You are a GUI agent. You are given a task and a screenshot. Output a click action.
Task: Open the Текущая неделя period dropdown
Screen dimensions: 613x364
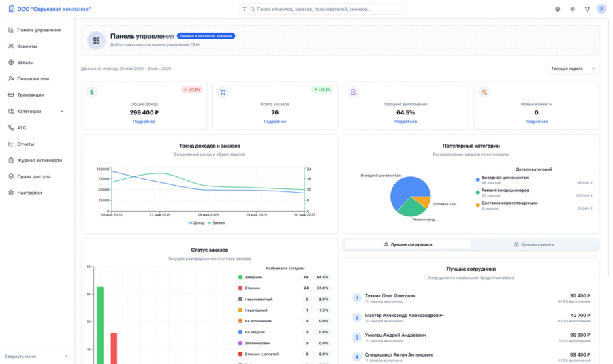573,69
